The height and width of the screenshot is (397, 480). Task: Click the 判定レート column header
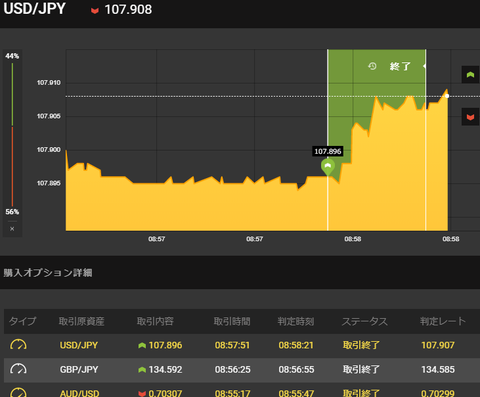(443, 321)
